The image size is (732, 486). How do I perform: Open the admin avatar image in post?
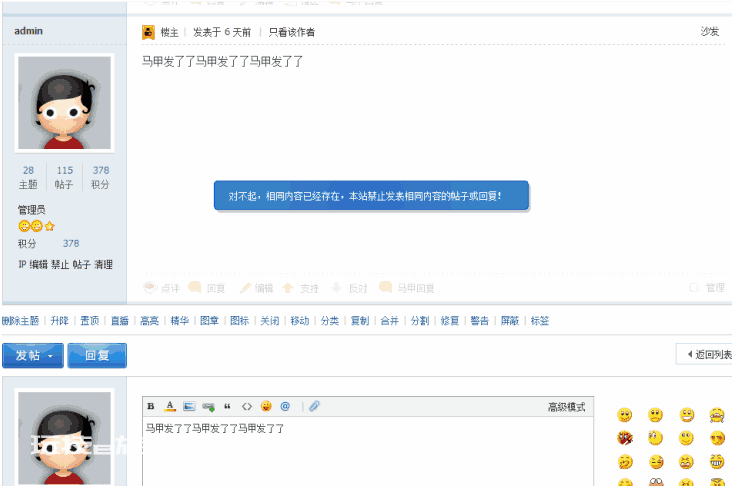(x=64, y=103)
